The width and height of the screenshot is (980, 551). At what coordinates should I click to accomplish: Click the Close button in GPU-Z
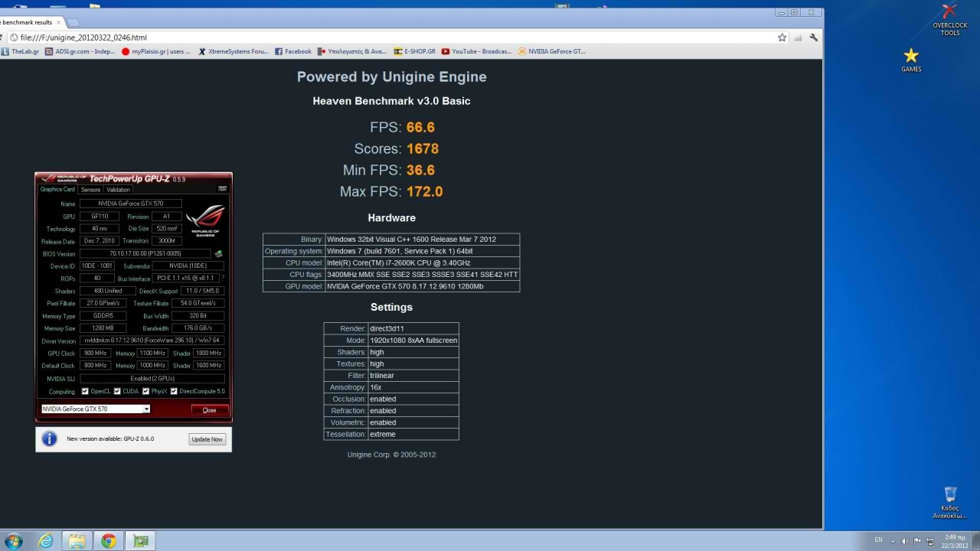209,410
